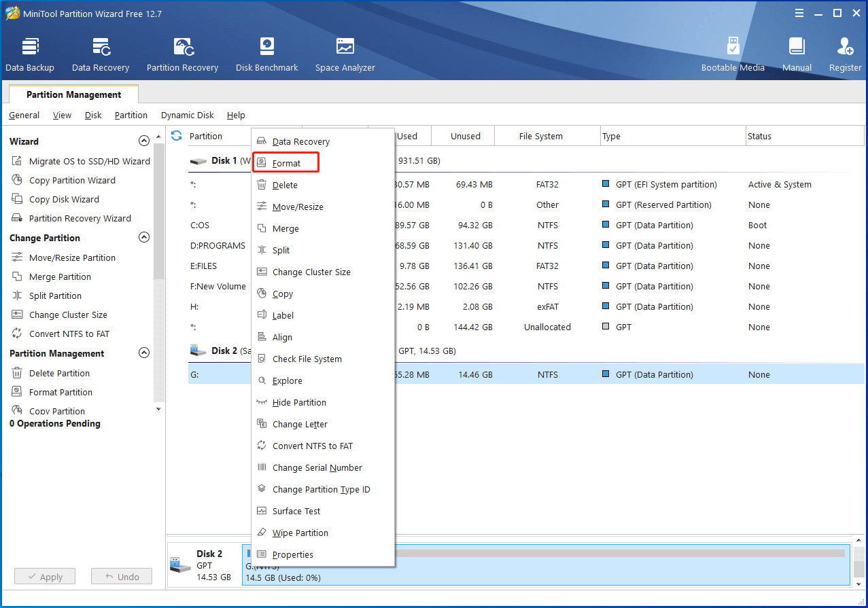The image size is (868, 608).
Task: Open the Manual
Action: (797, 54)
